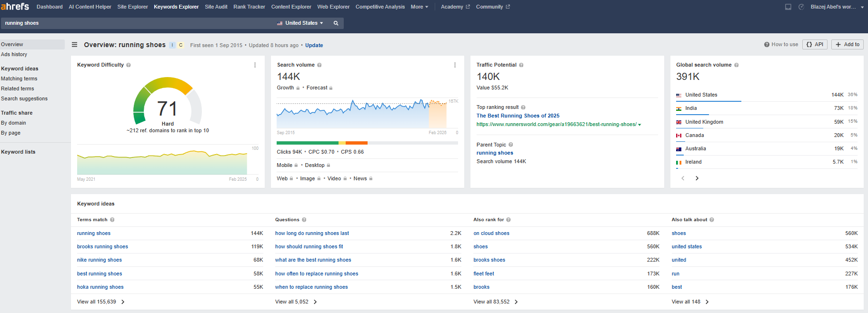The height and width of the screenshot is (313, 868).
Task: Open the United States country dropdown
Action: click(300, 23)
